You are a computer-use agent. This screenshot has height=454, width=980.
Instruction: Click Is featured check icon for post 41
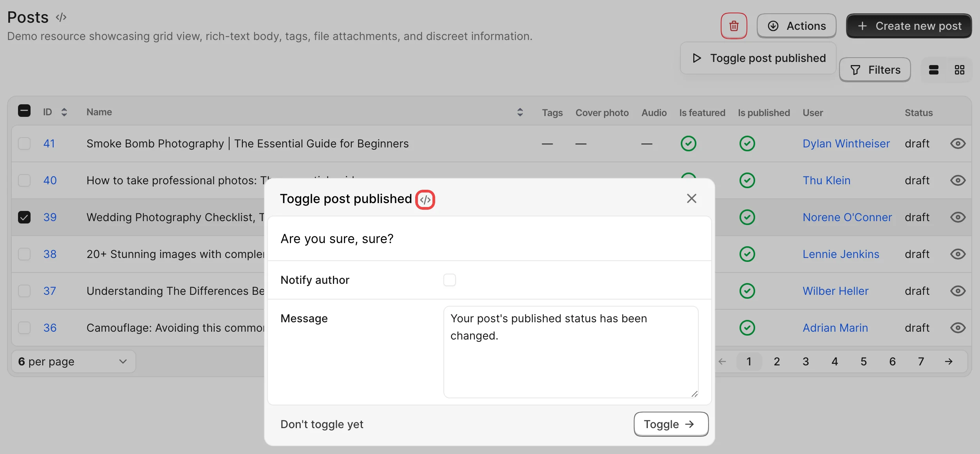(x=688, y=143)
